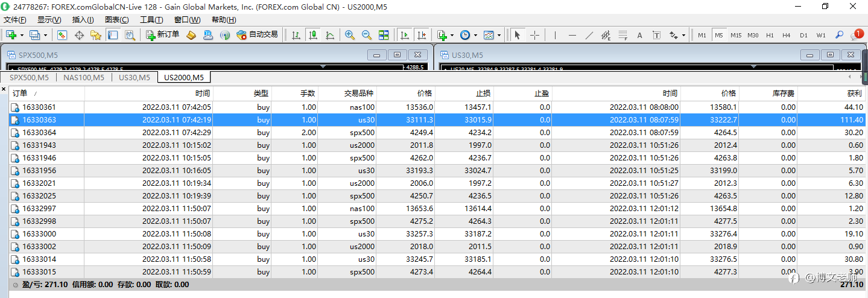Zoom in on the chart
This screenshot has width=868, height=298.
point(350,35)
